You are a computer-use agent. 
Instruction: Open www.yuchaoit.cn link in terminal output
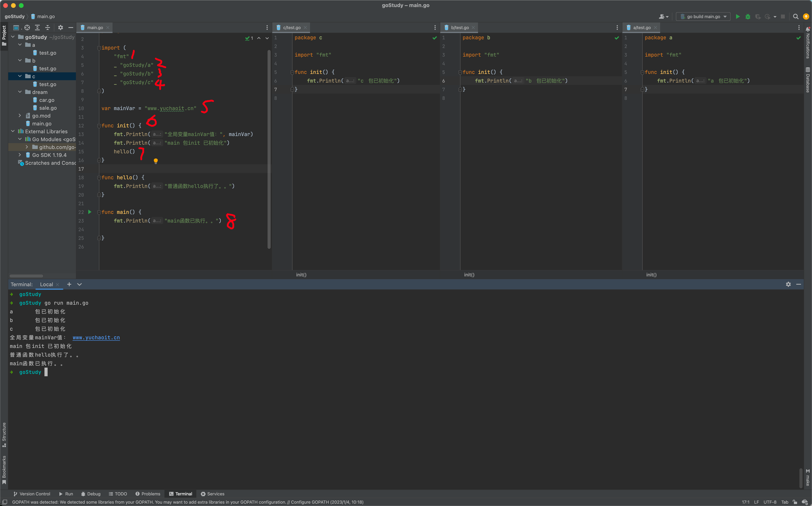[x=96, y=337]
